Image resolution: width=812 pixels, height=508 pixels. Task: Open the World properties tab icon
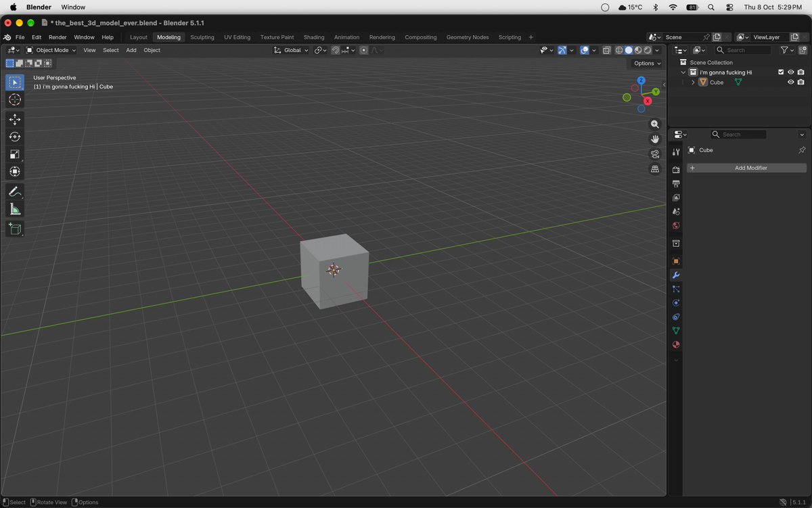tap(675, 226)
